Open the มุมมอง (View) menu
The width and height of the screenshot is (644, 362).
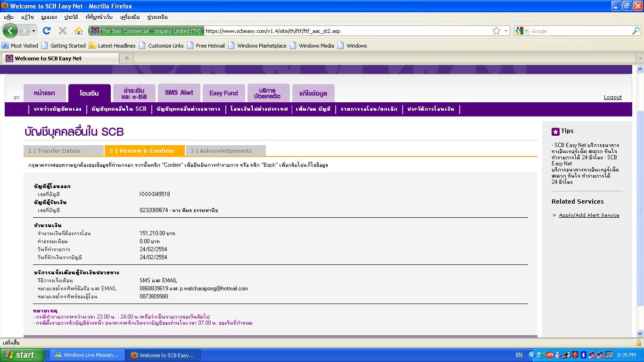pyautogui.click(x=49, y=17)
